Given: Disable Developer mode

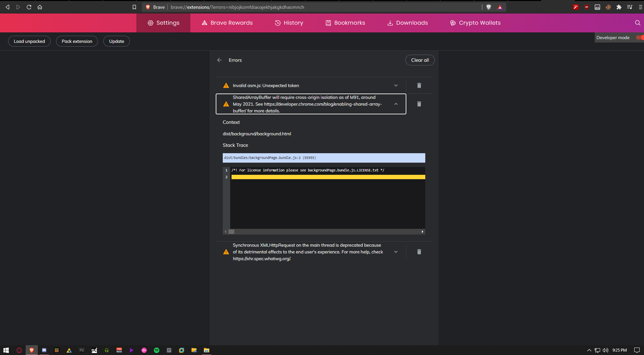Looking at the screenshot, I should (x=640, y=38).
